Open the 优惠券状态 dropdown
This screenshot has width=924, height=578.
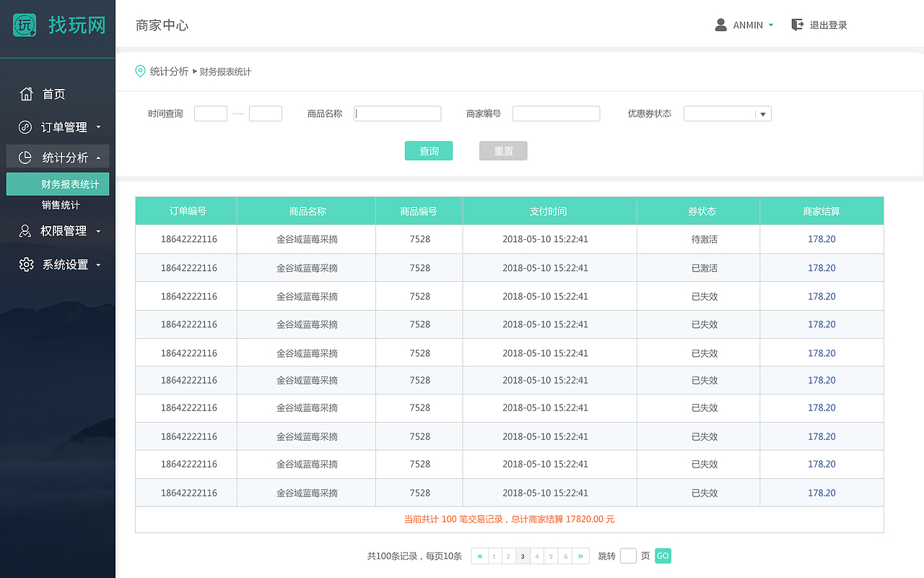pos(728,114)
